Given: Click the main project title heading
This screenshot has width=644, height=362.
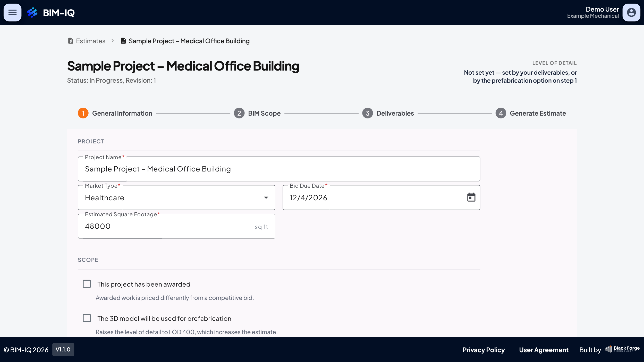Looking at the screenshot, I should click(x=183, y=66).
